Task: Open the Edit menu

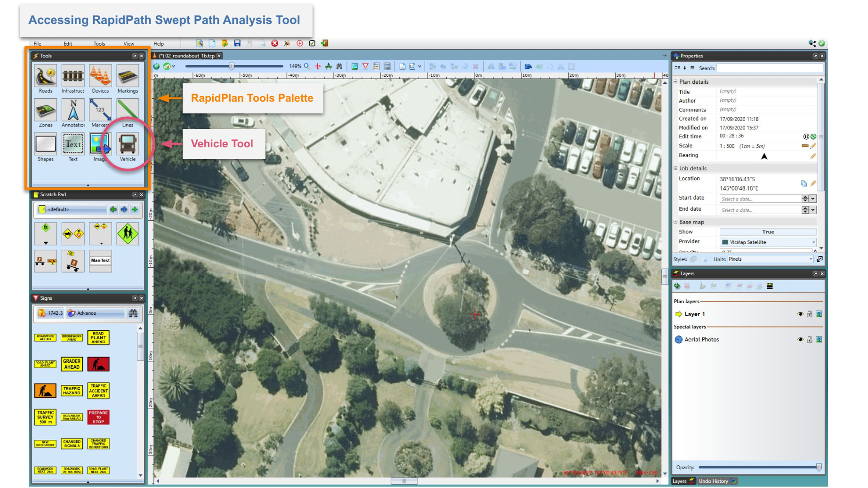Action: [x=68, y=44]
